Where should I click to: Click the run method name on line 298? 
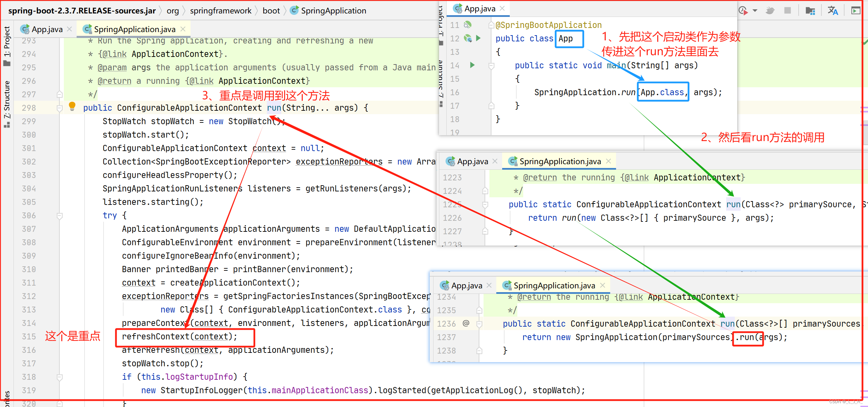(274, 108)
